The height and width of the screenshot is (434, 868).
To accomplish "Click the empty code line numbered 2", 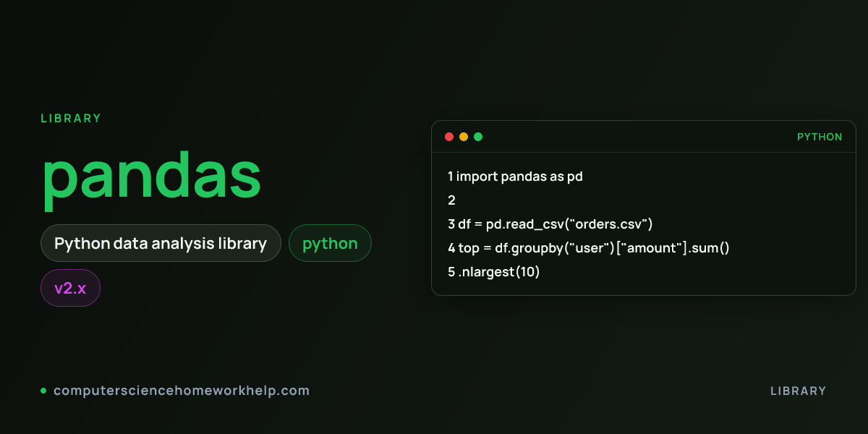I will pos(451,200).
